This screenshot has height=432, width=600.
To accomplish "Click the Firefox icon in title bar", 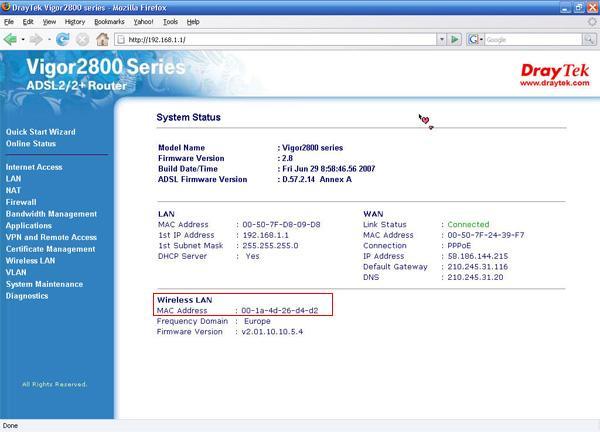I will coord(5,7).
